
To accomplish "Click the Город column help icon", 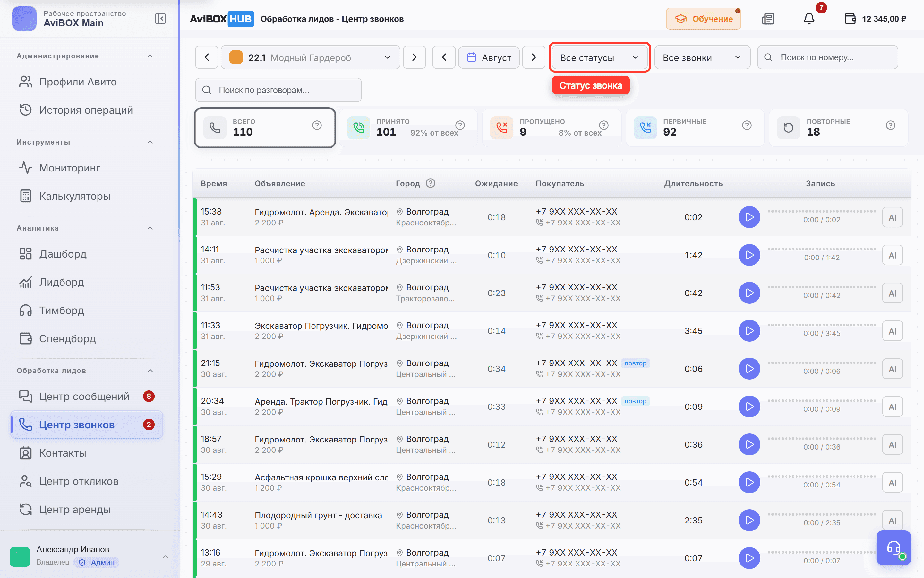I will point(431,183).
